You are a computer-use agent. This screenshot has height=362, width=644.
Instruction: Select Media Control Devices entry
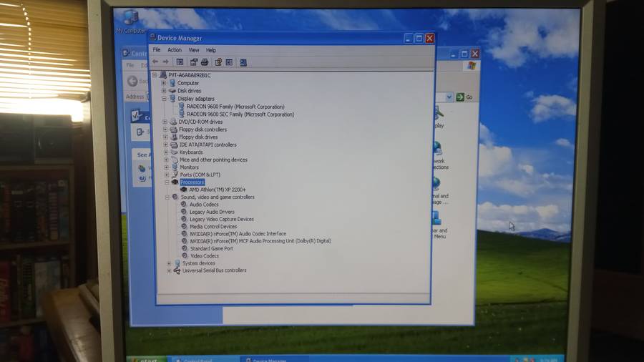coord(213,227)
